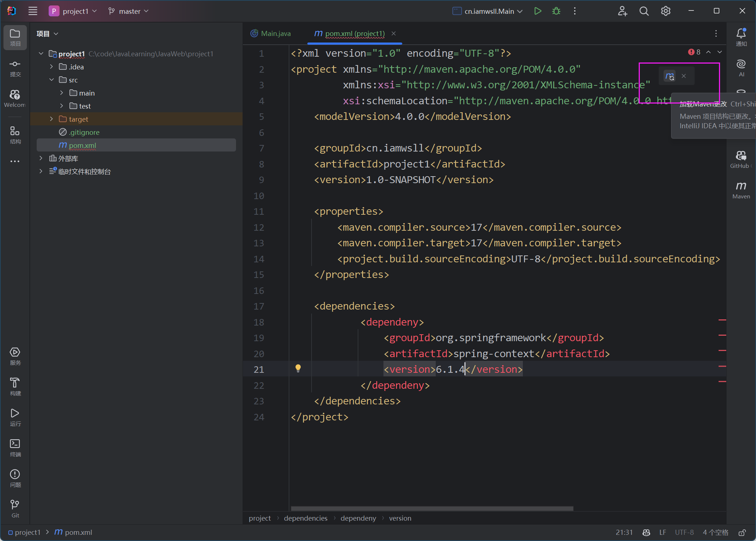Click the dependencies breadcrumb
Viewport: 756px width, 541px height.
pyautogui.click(x=305, y=518)
